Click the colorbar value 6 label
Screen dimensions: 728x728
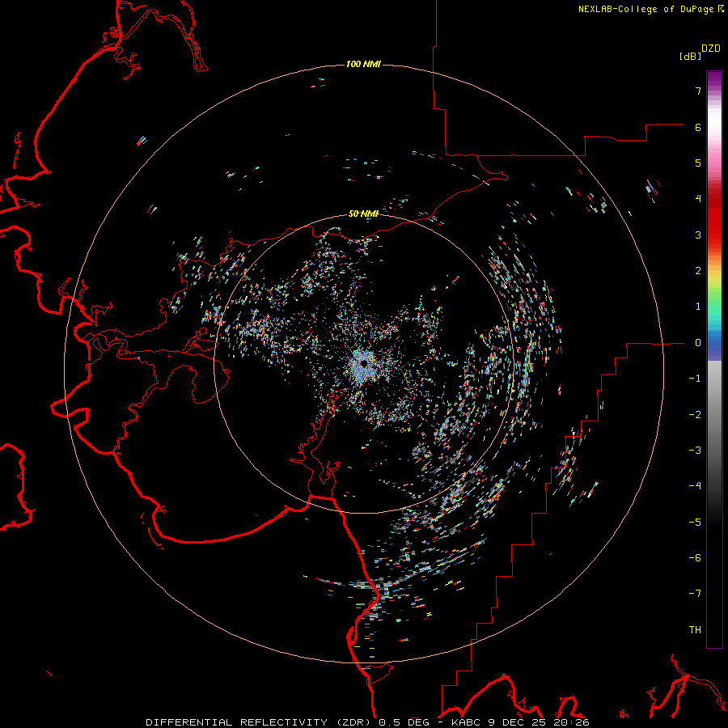[698, 127]
